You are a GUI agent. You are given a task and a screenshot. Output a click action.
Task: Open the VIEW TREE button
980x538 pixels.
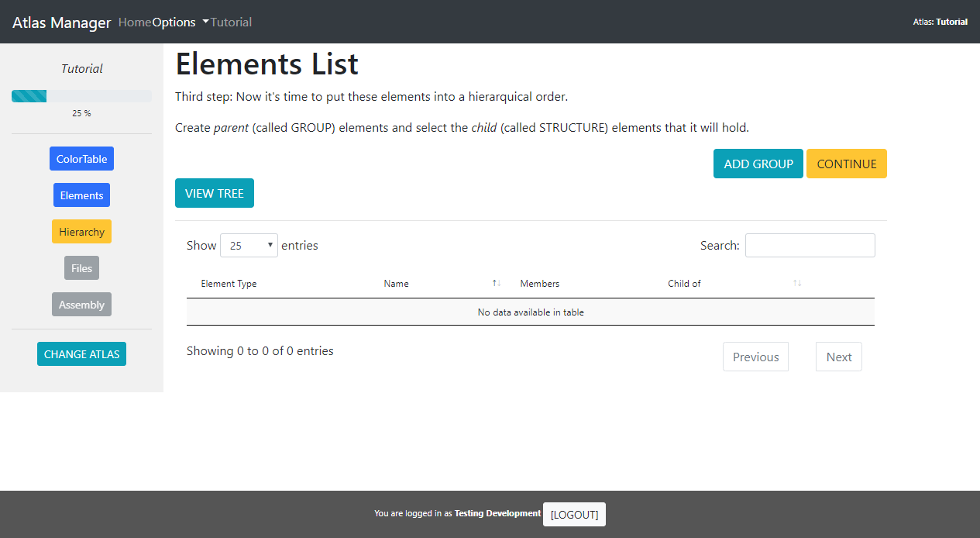pyautogui.click(x=215, y=194)
